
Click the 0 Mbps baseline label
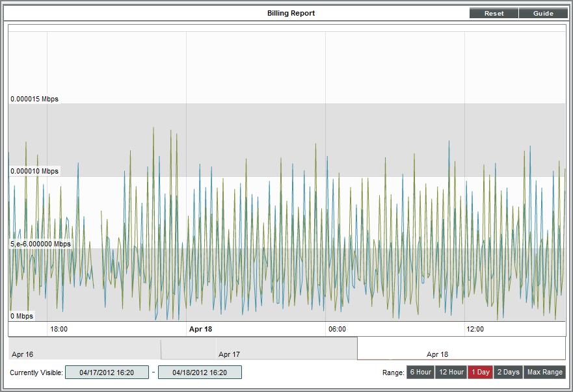tap(22, 316)
